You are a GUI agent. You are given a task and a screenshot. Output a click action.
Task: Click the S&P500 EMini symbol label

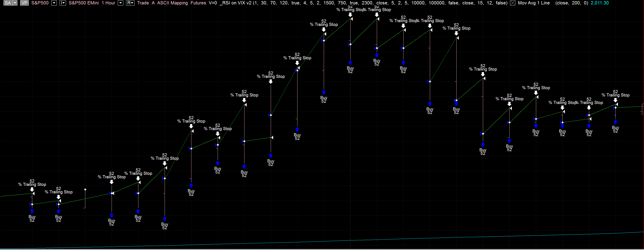coord(84,3)
